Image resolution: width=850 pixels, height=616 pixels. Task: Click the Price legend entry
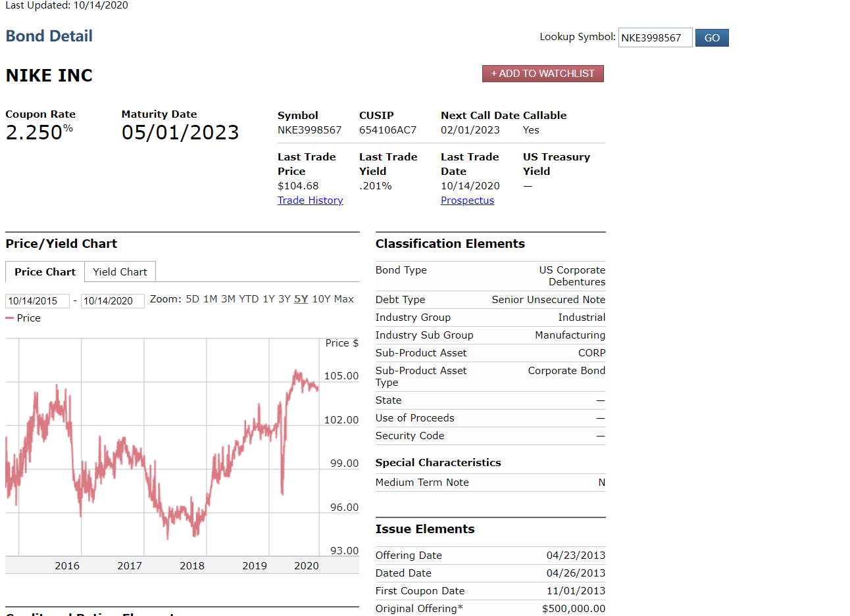point(23,318)
